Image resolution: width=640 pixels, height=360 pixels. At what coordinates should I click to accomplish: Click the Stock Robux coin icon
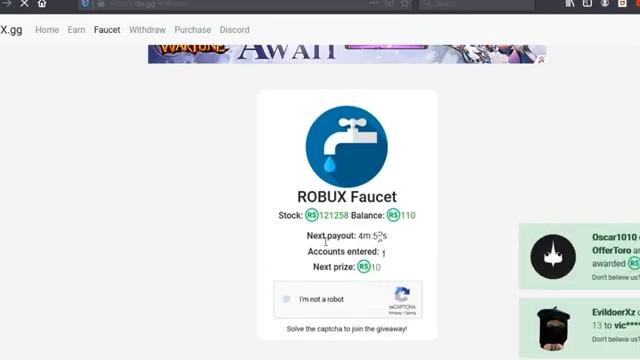[x=311, y=215]
